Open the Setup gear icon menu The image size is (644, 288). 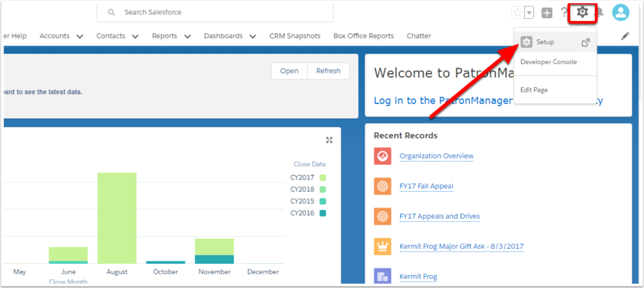point(582,12)
